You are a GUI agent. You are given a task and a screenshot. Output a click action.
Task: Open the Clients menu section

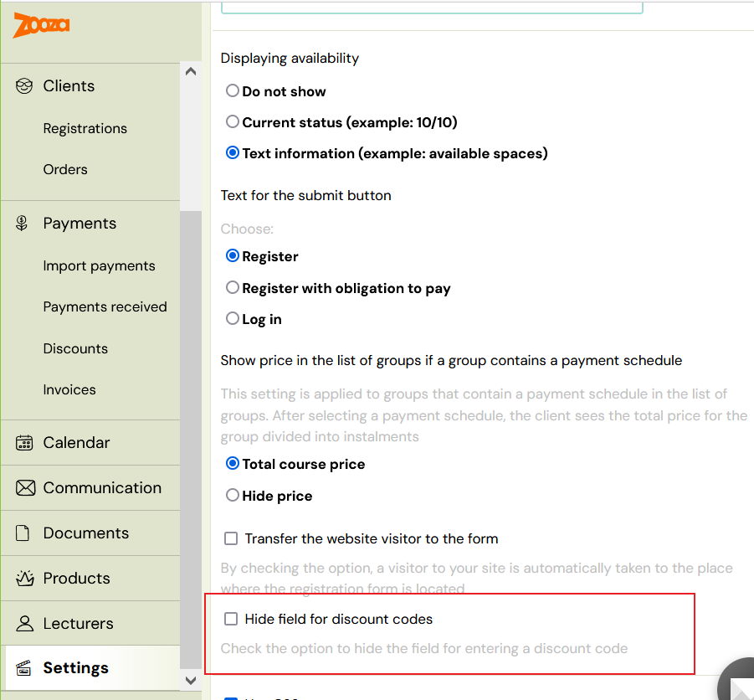[69, 86]
